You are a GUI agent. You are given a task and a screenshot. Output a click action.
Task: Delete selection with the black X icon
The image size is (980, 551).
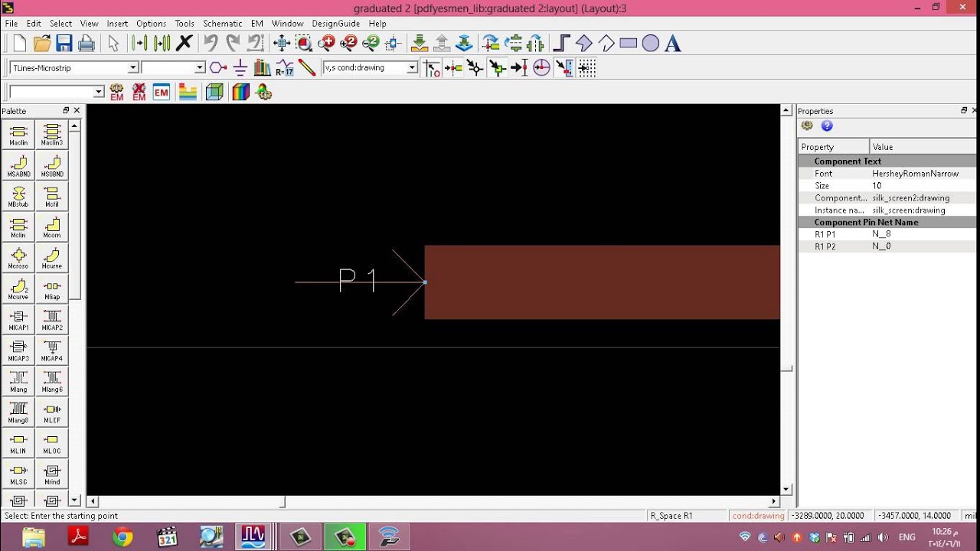185,44
